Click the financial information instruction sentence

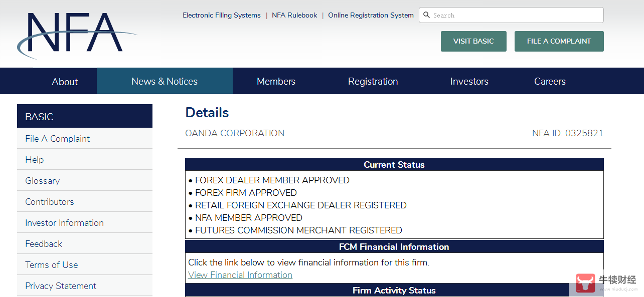[308, 262]
